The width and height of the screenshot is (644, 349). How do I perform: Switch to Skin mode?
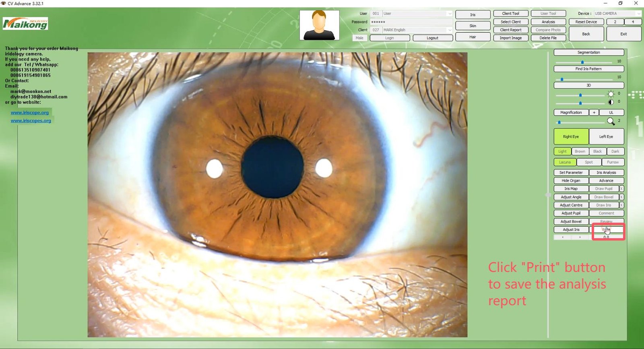(x=473, y=26)
